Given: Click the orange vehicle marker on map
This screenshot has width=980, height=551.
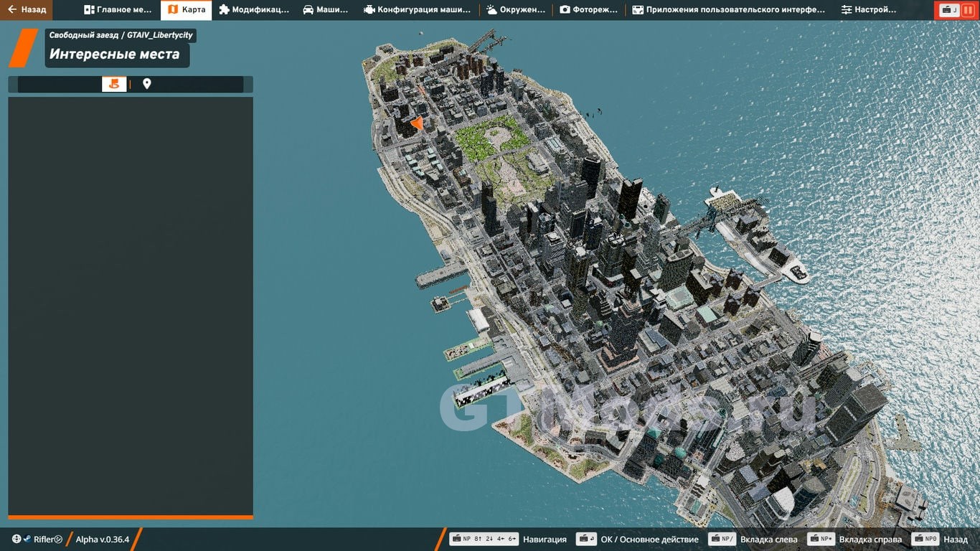Looking at the screenshot, I should pos(417,123).
